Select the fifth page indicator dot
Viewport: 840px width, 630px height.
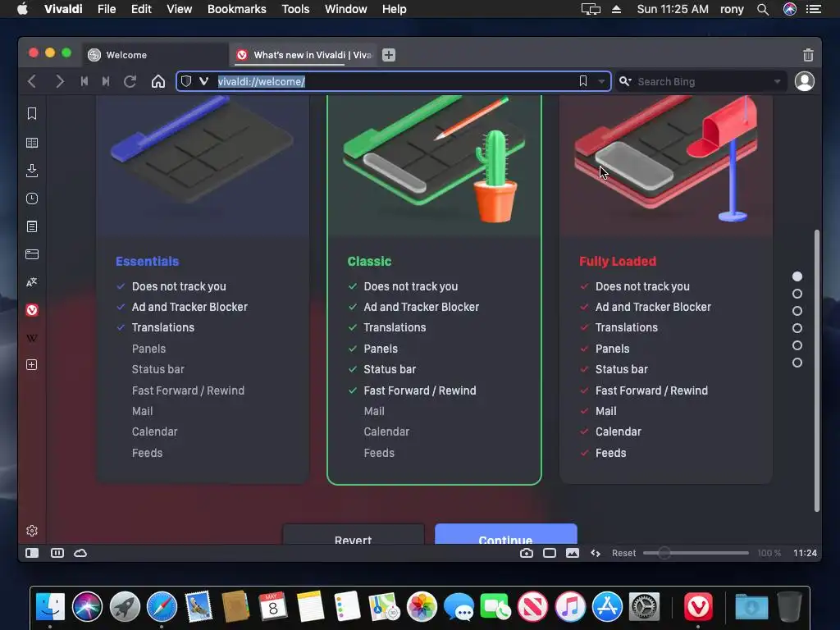tap(797, 345)
